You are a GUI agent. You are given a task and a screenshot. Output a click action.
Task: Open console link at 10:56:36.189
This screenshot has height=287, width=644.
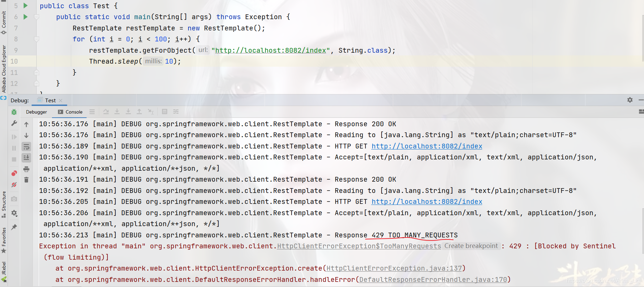click(x=427, y=146)
